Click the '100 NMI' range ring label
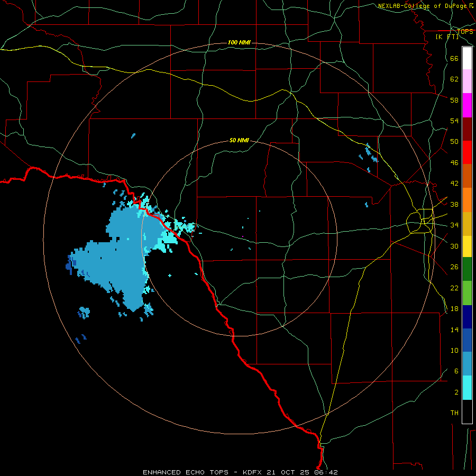The image size is (476, 476). click(239, 42)
